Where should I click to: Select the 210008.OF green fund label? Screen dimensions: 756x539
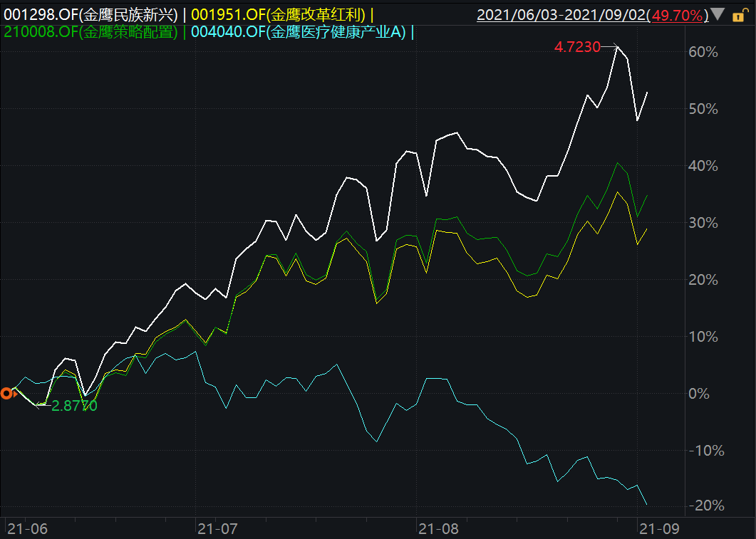point(90,32)
